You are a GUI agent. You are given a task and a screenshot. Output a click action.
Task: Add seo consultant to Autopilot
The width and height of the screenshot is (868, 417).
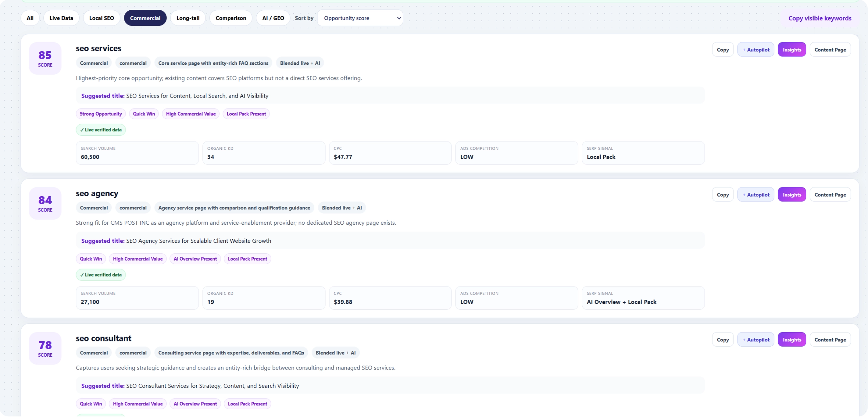click(x=756, y=340)
